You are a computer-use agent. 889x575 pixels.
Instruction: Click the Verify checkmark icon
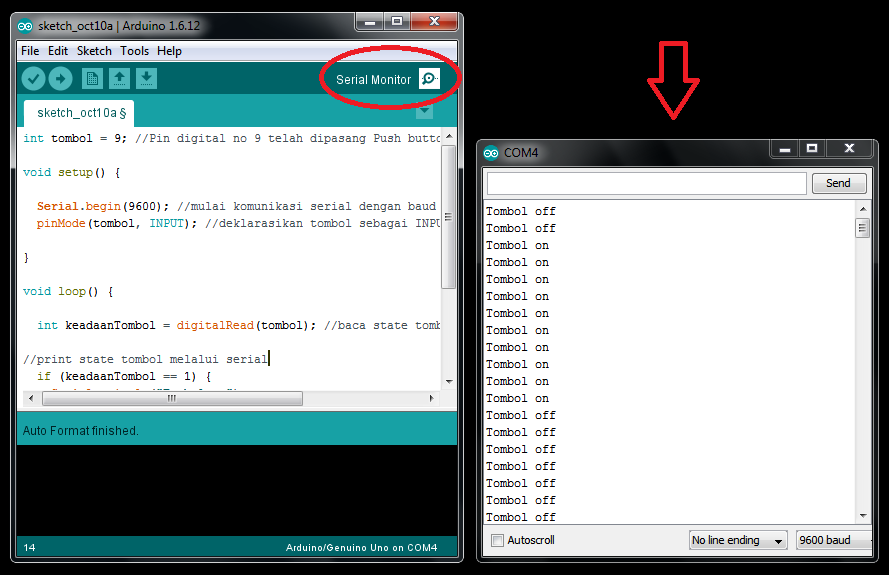click(x=33, y=78)
